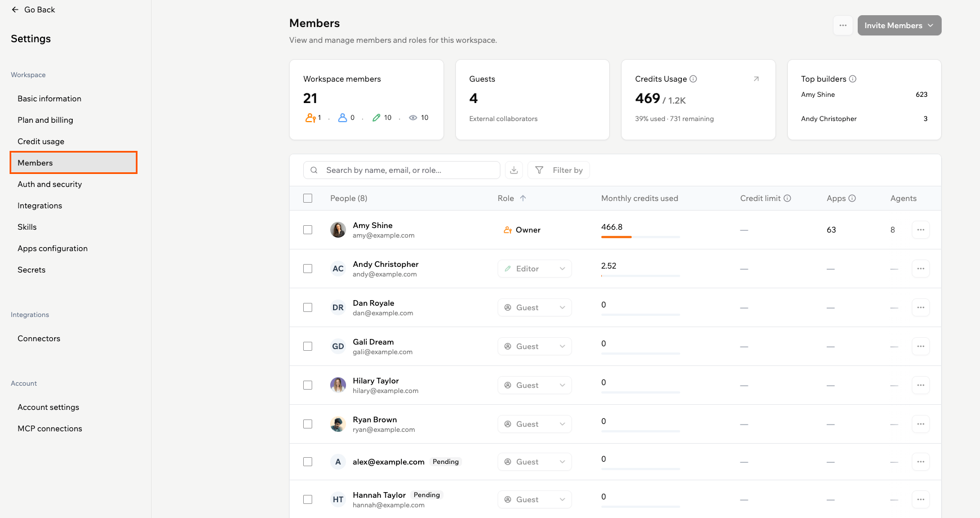Click the download members list icon

(514, 170)
